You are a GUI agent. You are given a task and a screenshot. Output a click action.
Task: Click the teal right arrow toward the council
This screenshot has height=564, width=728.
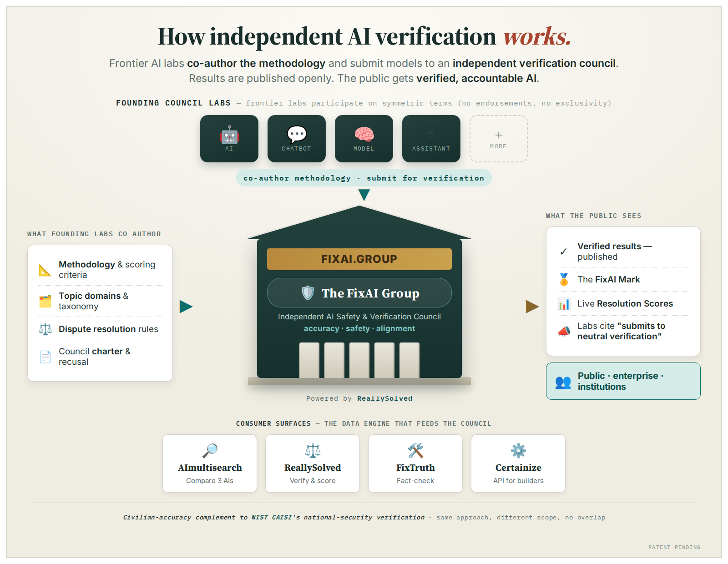(186, 307)
